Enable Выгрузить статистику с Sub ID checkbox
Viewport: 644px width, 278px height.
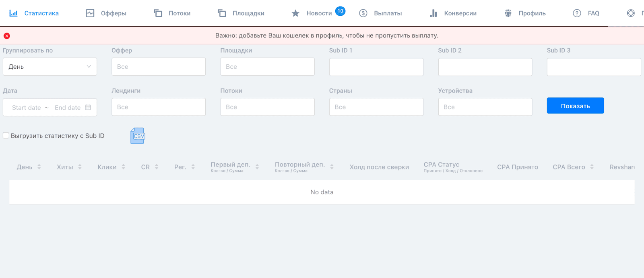coord(6,136)
